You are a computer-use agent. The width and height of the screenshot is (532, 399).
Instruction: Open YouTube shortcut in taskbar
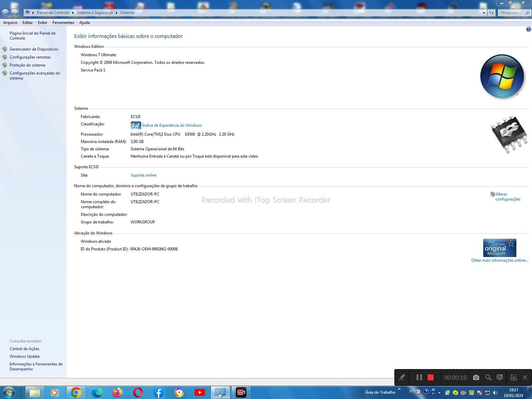click(200, 393)
